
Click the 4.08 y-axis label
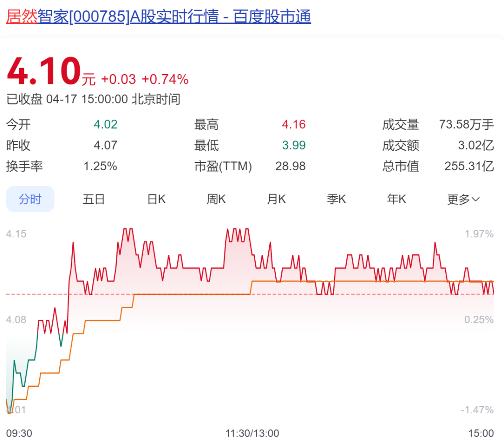click(16, 320)
